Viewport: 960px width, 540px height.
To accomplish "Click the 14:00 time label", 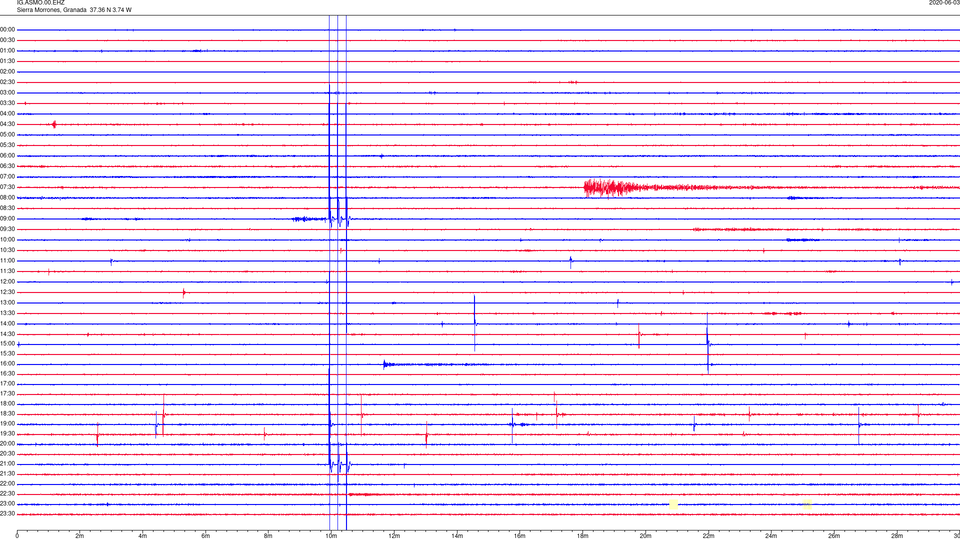I will pos(8,323).
